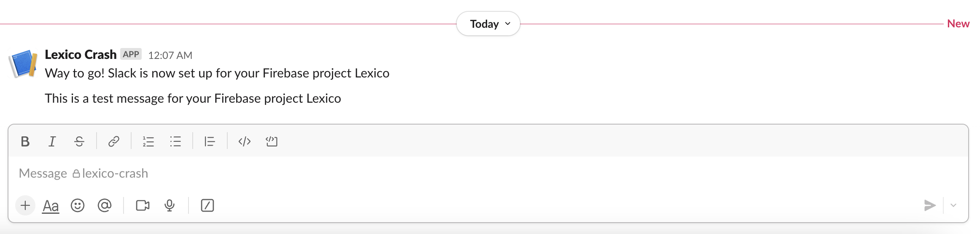Image resolution: width=980 pixels, height=234 pixels.
Task: Open the plus attachments menu
Action: pos(25,205)
